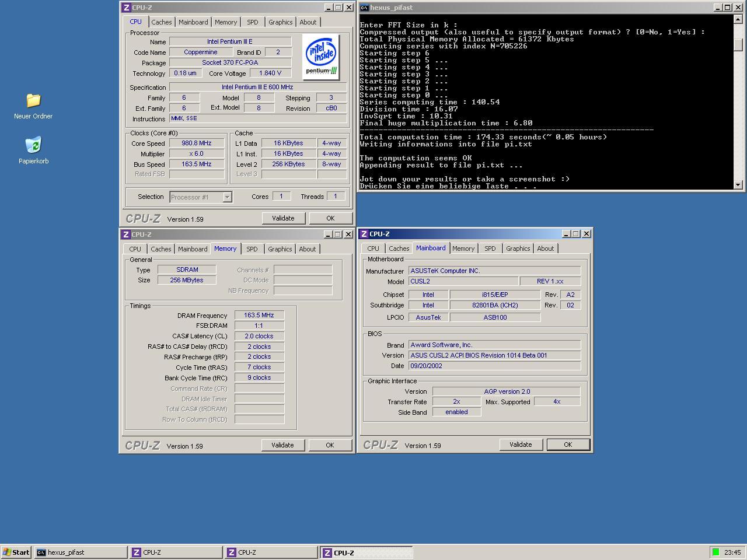Click the Core Voltage value 1.840 V
The height and width of the screenshot is (560, 747).
click(x=270, y=73)
